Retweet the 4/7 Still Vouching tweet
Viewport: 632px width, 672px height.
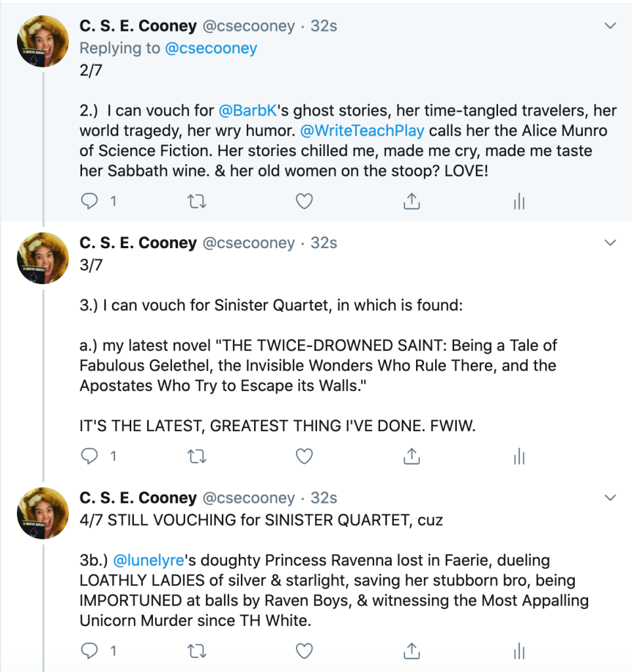pyautogui.click(x=196, y=650)
